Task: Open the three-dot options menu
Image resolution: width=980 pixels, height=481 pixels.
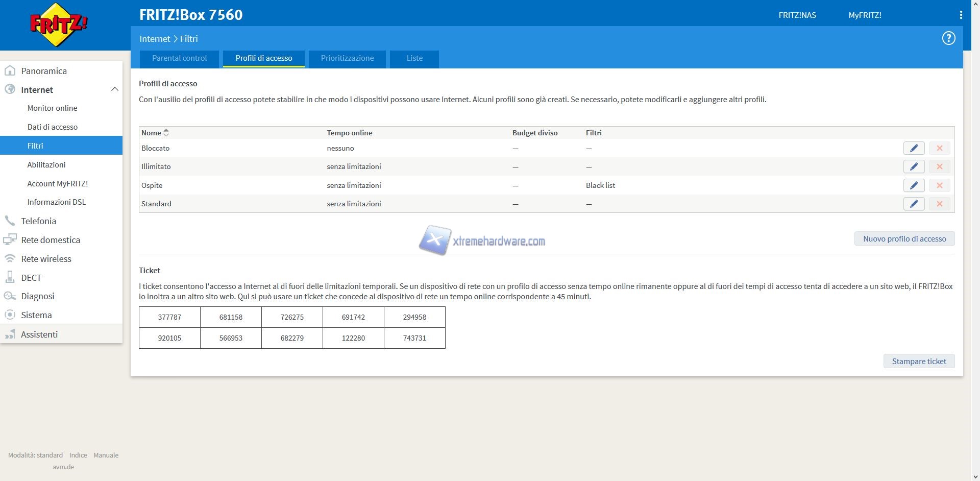Action: 961,15
